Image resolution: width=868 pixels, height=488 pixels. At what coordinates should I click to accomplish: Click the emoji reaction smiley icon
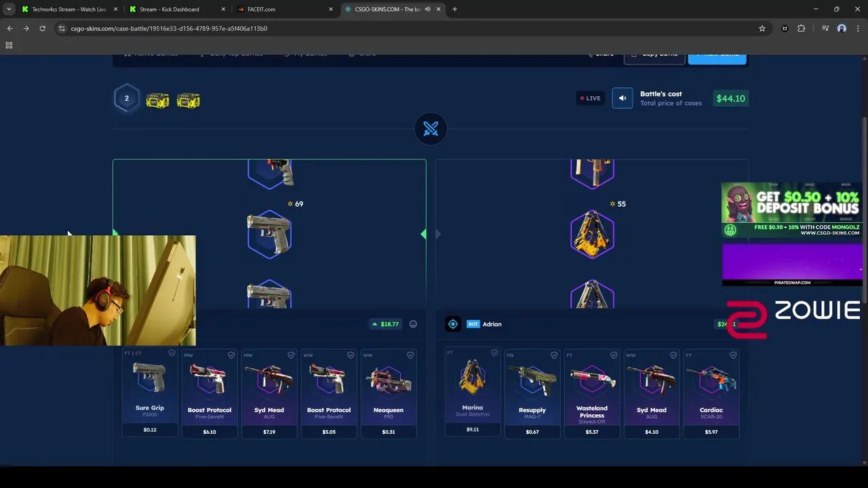tap(413, 324)
